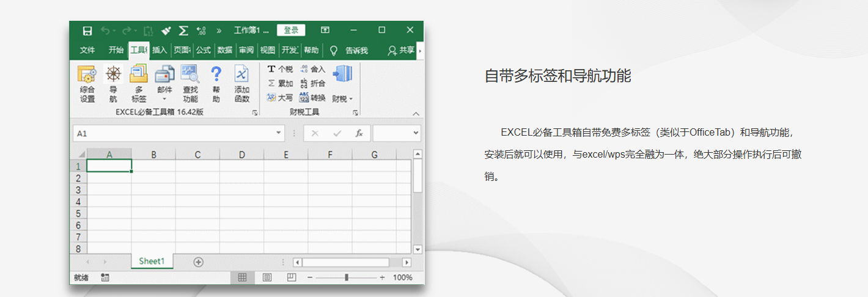Click the macro record icon in status bar
This screenshot has height=297, width=868.
coord(105,277)
